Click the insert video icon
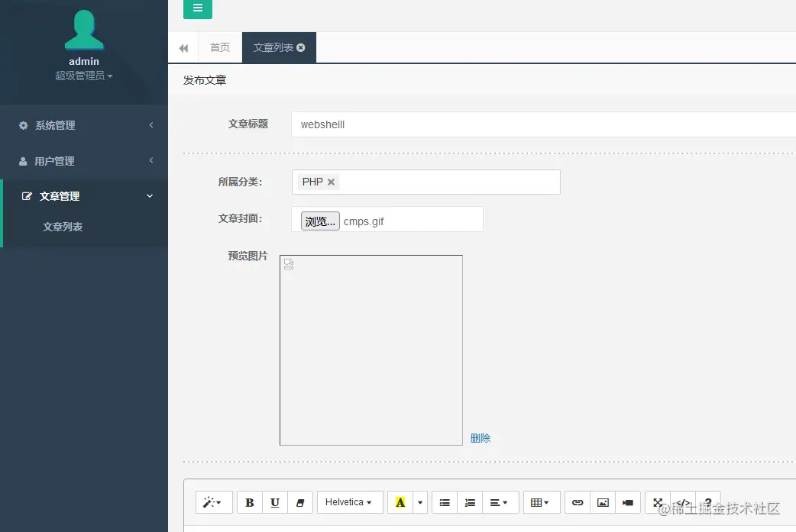Screen dimensions: 796x532 pos(628,502)
